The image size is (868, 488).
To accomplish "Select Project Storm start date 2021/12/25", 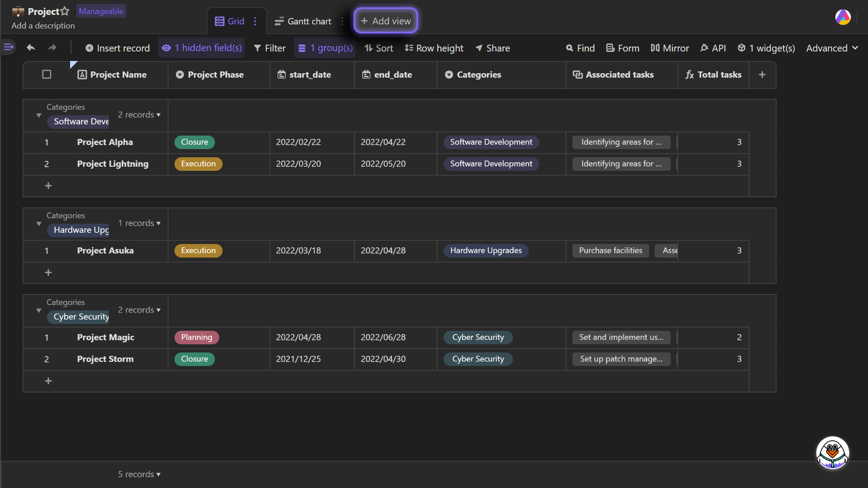I will coord(312,359).
